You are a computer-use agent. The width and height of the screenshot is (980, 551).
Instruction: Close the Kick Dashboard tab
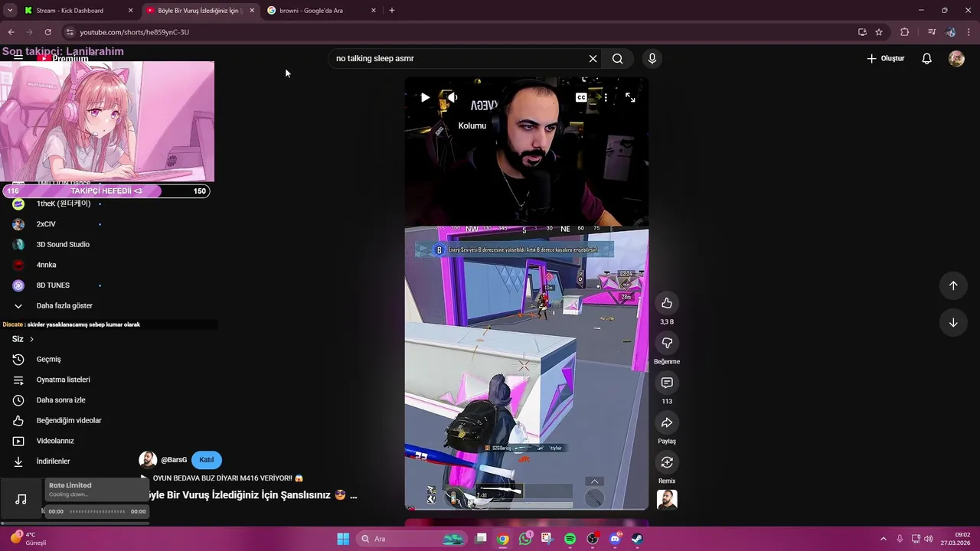(131, 11)
